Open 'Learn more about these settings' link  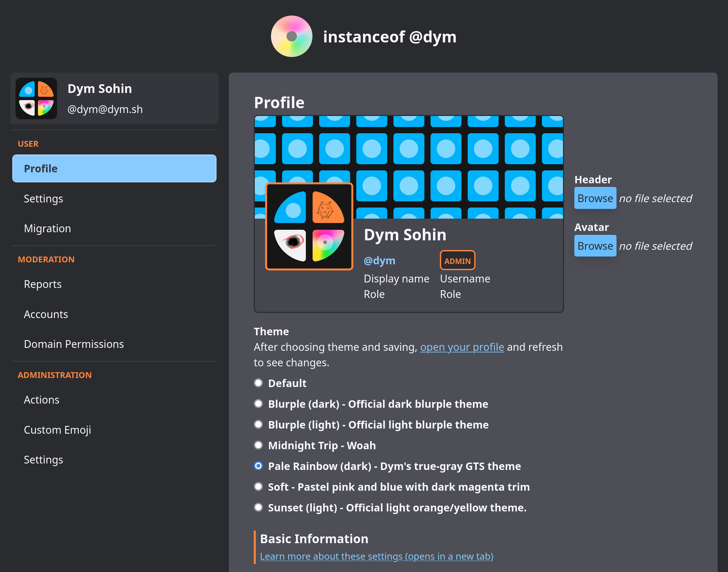pyautogui.click(x=376, y=556)
